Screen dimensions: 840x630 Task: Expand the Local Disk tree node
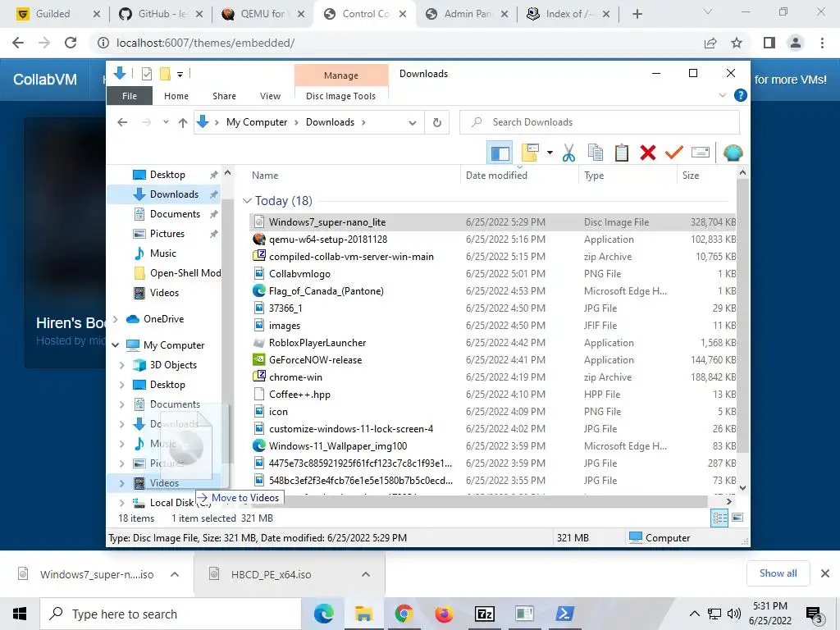[121, 503]
